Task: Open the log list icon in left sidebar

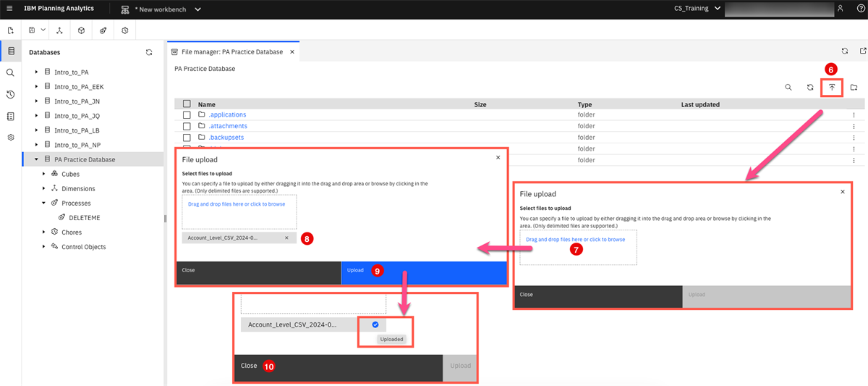Action: pyautogui.click(x=10, y=116)
